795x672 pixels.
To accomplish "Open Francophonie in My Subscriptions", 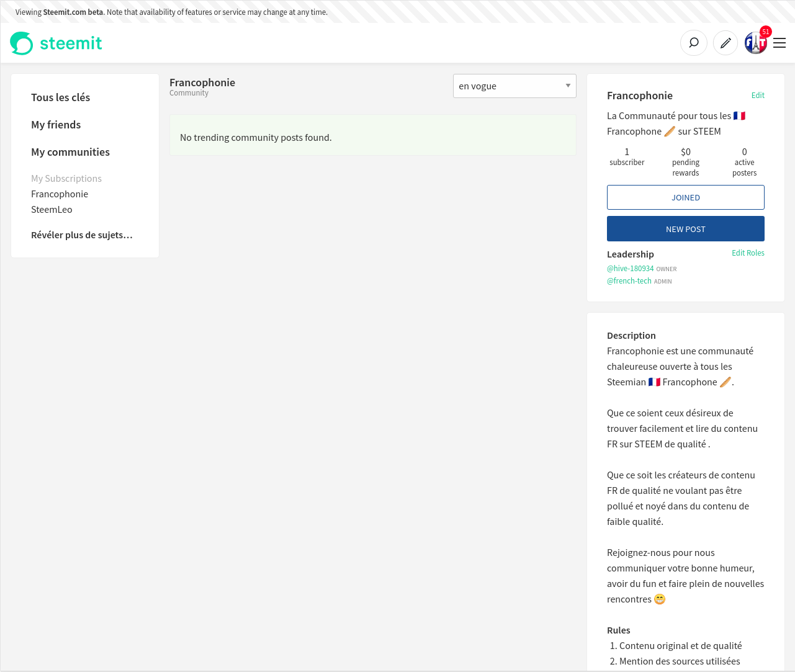I will click(60, 194).
